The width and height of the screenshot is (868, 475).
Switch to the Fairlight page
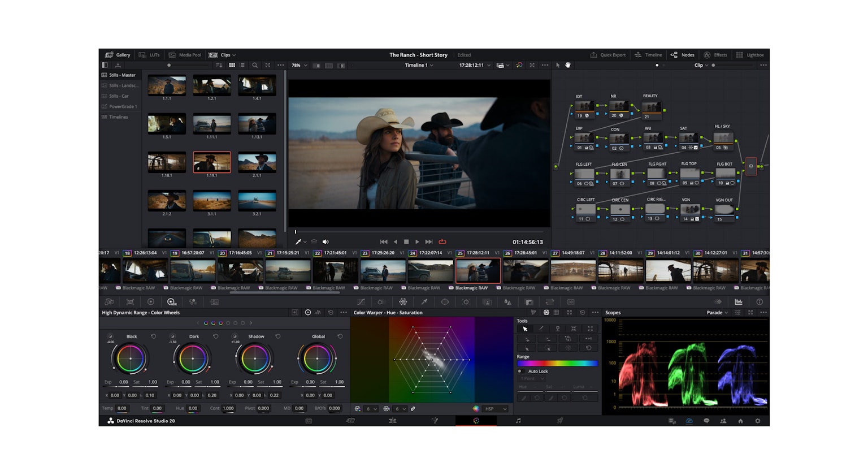518,421
